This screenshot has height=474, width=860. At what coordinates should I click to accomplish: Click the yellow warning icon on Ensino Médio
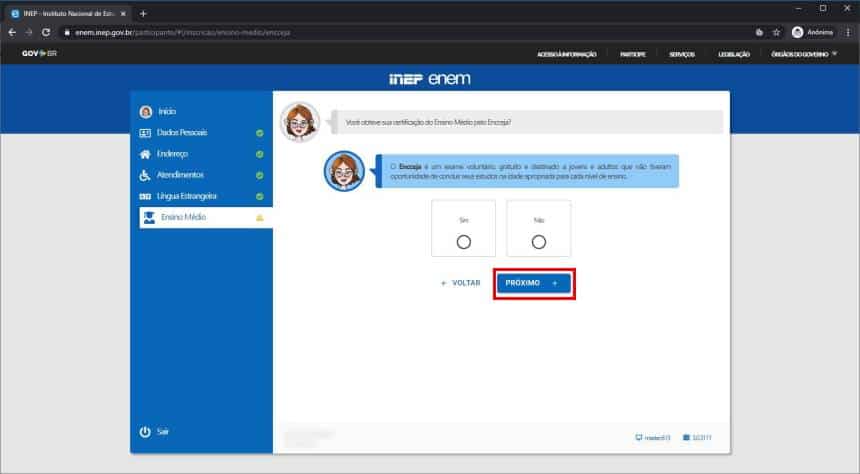(259, 218)
